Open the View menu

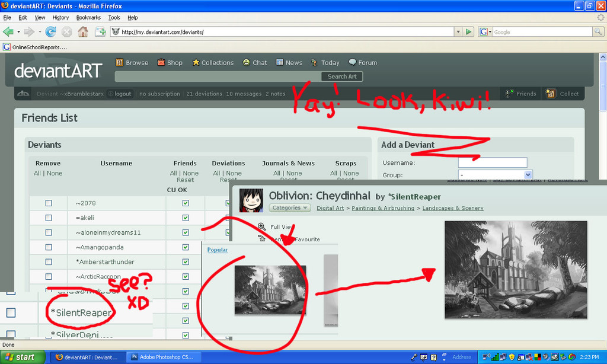point(40,17)
